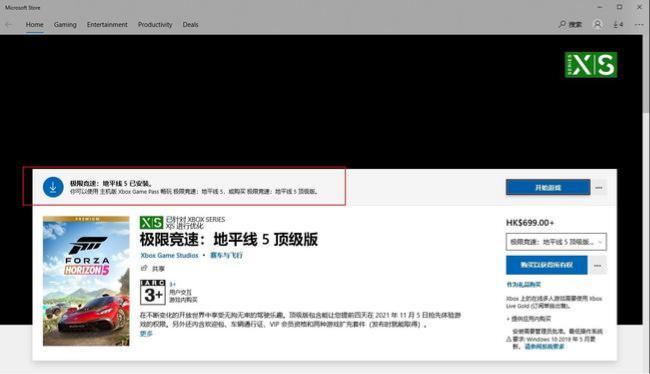
Task: Open the Deals tab
Action: [190, 24]
